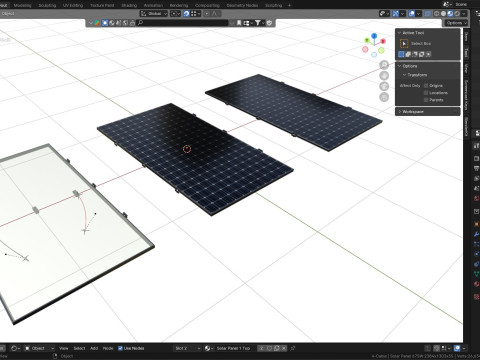Open the Texture Paint workspace tab
This screenshot has width=480, height=360.
[102, 5]
